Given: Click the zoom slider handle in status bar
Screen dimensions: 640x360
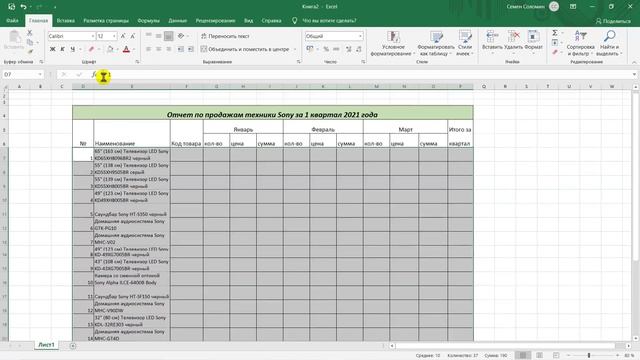Looking at the screenshot, I should [589, 356].
